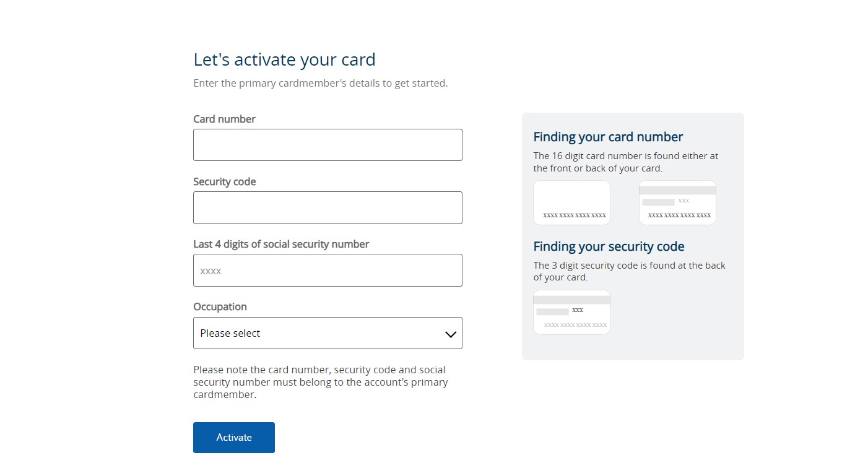This screenshot has width=868, height=468.
Task: Click the 'Finding your security code' heading
Action: tap(609, 246)
